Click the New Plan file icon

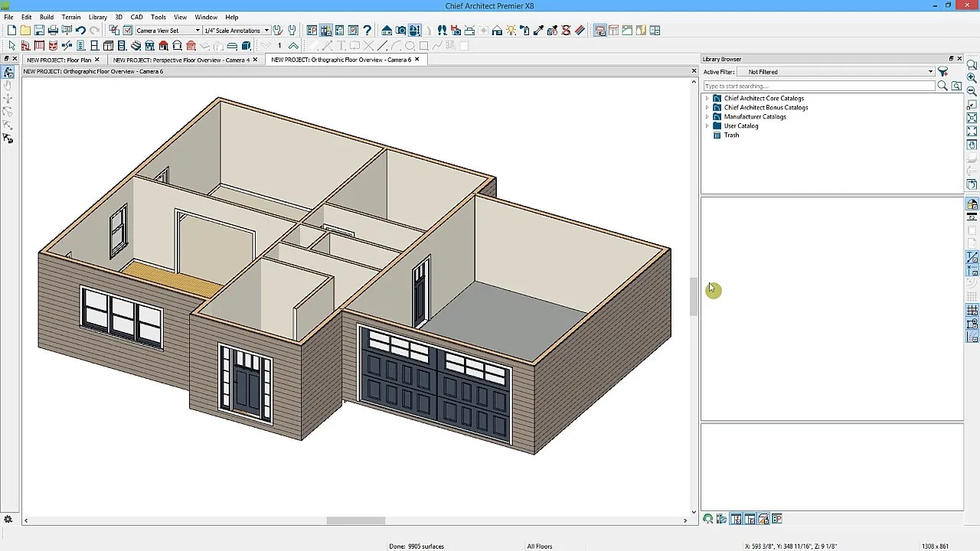pyautogui.click(x=11, y=31)
